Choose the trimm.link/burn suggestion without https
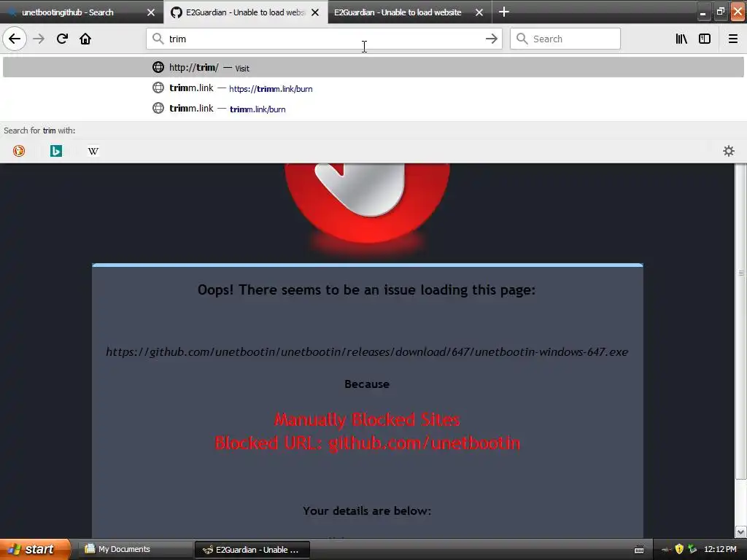 tap(373, 108)
